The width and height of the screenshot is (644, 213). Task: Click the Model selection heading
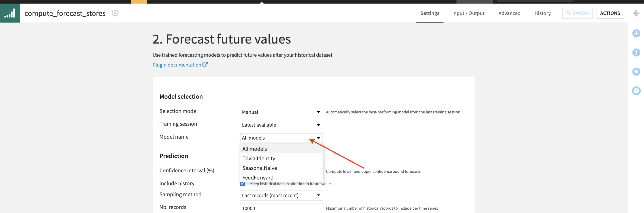tap(181, 96)
